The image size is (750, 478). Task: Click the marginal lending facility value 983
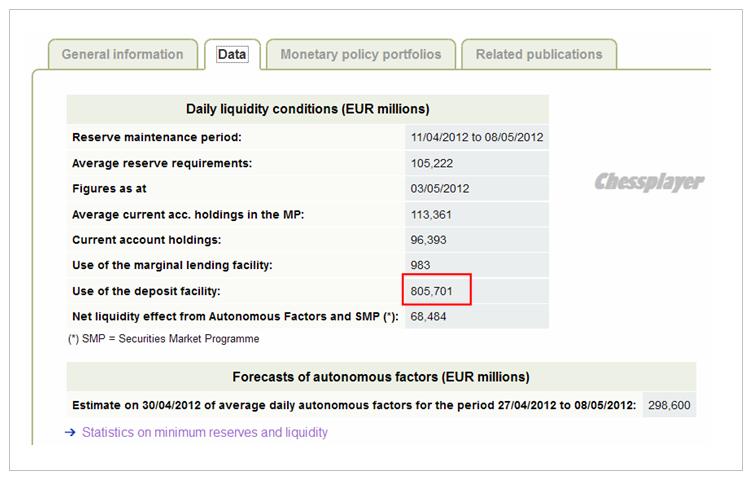click(421, 266)
